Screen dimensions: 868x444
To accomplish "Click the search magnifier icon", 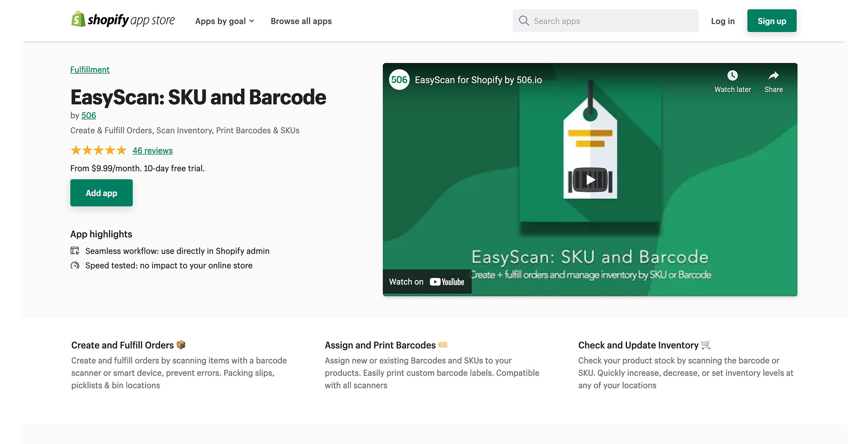I will pyautogui.click(x=524, y=21).
